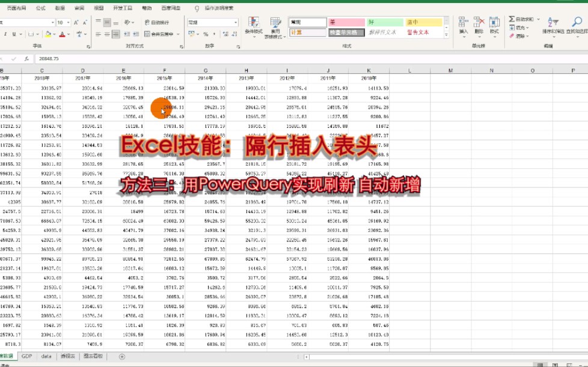Toggle Underline formatting
588x367 pixels.
pyautogui.click(x=13, y=34)
